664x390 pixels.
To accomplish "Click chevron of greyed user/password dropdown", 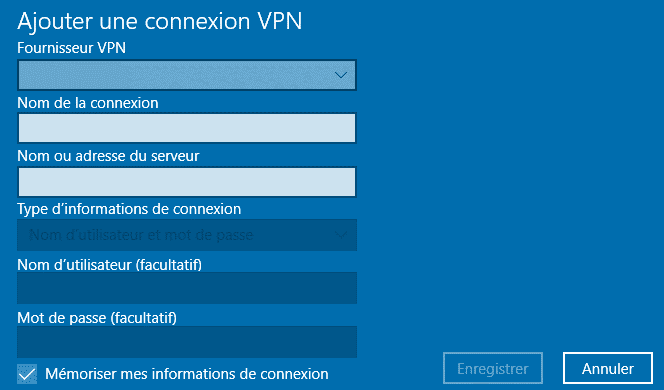I will pos(341,235).
